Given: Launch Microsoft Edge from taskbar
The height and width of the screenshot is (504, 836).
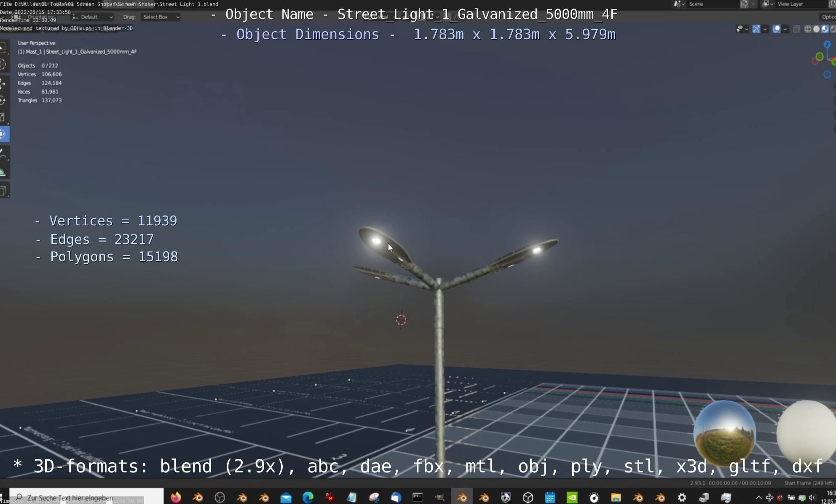Looking at the screenshot, I should pos(308,498).
